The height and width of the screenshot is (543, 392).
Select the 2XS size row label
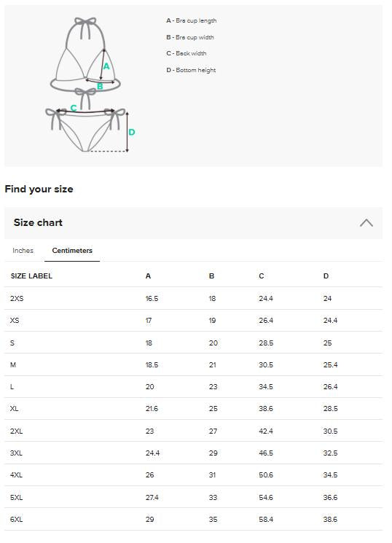coord(17,299)
